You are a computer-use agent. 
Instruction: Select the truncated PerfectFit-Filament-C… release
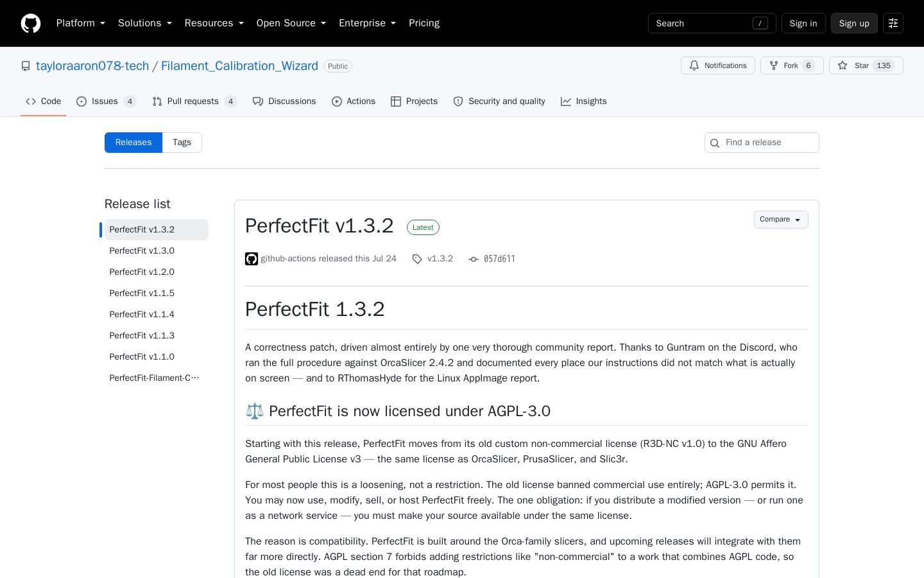click(157, 378)
